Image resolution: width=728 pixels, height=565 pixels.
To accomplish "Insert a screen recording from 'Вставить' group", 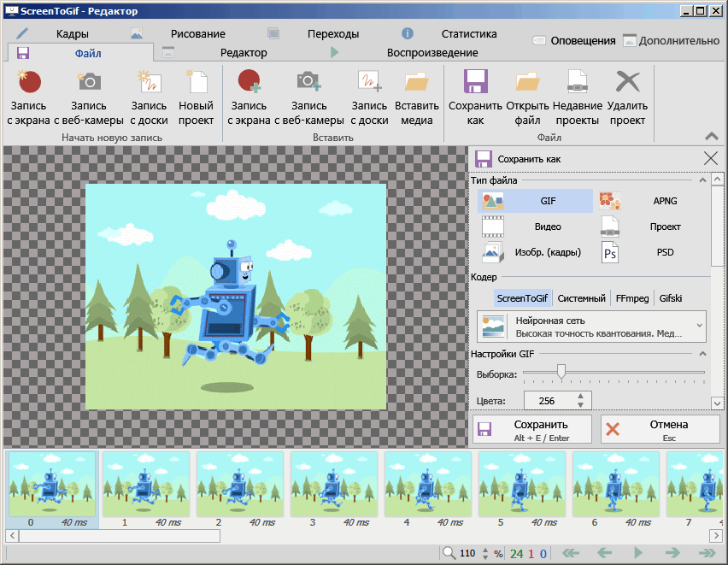I will [249, 97].
